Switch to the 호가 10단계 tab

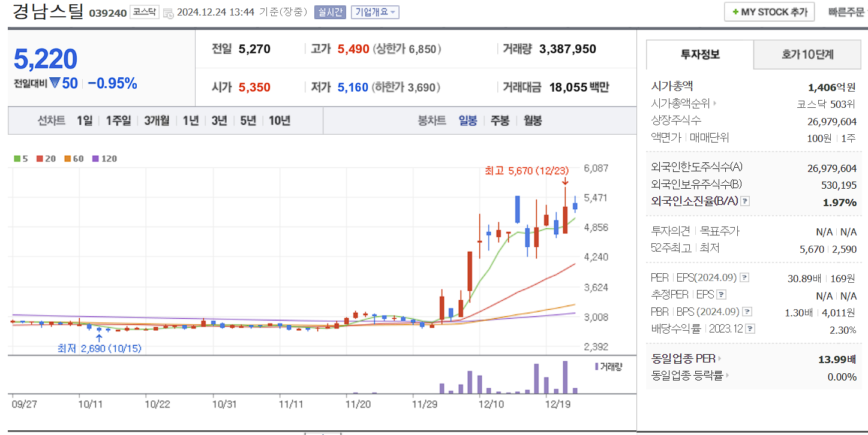[807, 54]
